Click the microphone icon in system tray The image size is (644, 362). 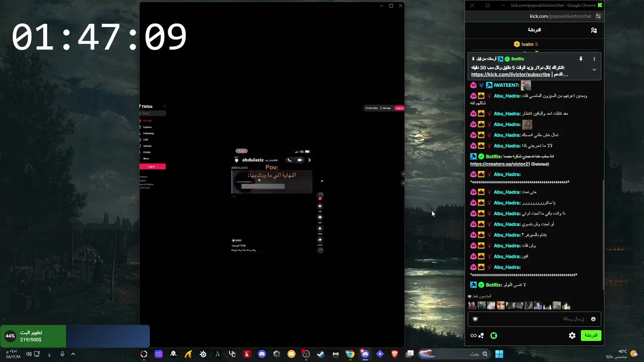tap(62, 354)
